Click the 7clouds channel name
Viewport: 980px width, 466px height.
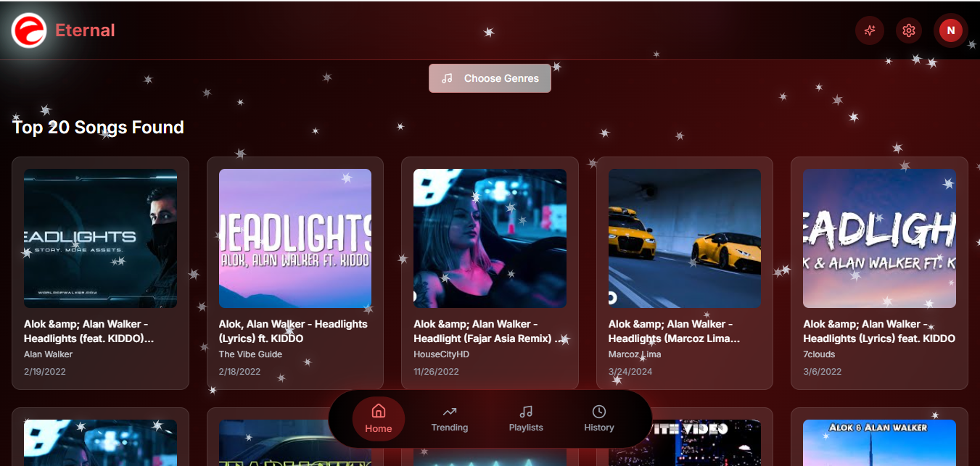819,354
